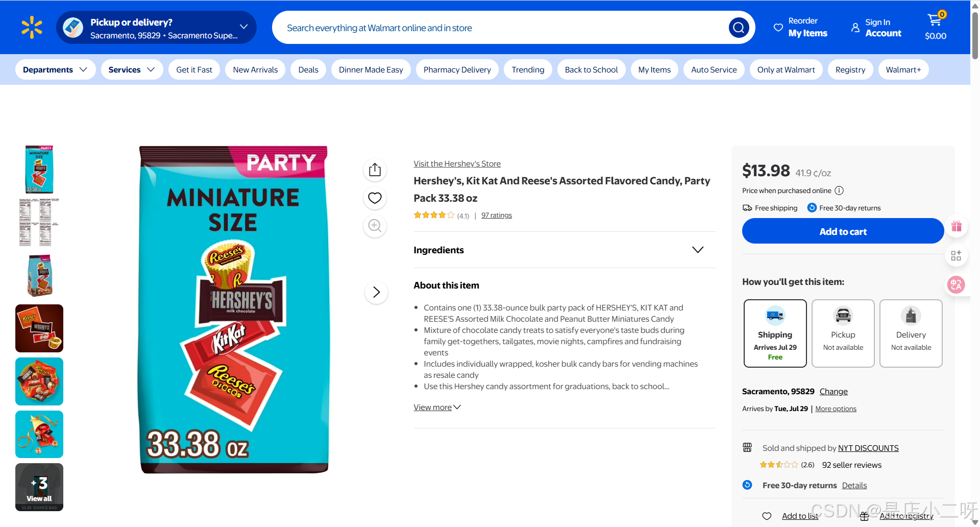Viewport: 980px width, 527px height.
Task: Select the Shipping fulfillment option
Action: click(775, 333)
